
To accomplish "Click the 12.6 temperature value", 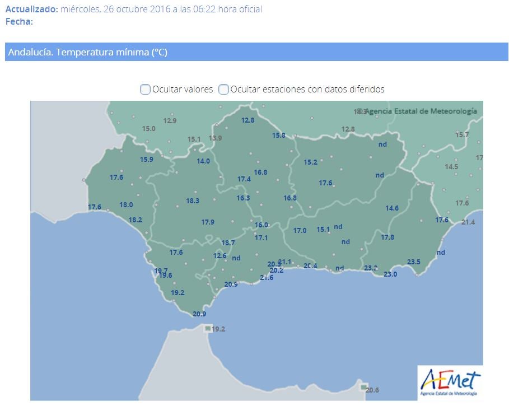I will [x=220, y=256].
